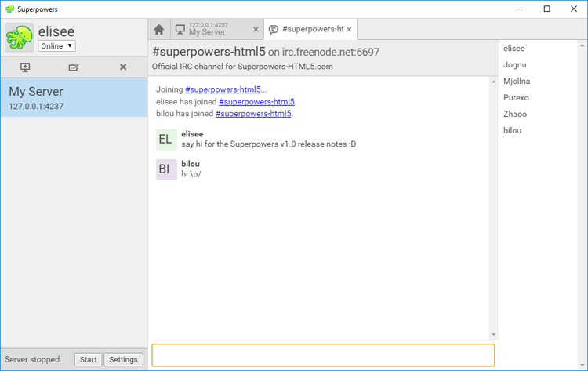
Task: Close the #superpowers-html5 tab
Action: tap(349, 29)
